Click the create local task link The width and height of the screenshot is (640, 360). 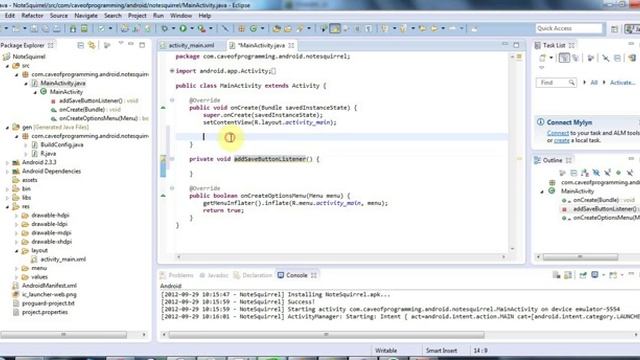click(x=562, y=140)
